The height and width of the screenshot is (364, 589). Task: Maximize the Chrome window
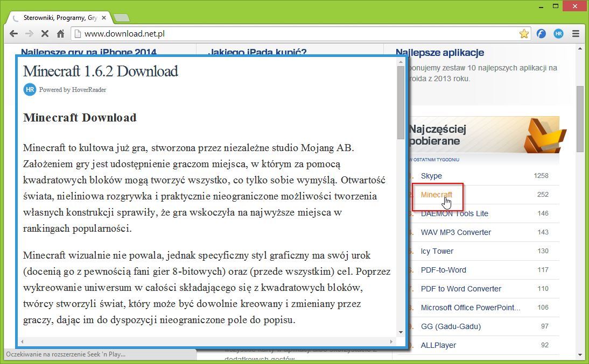tap(556, 6)
